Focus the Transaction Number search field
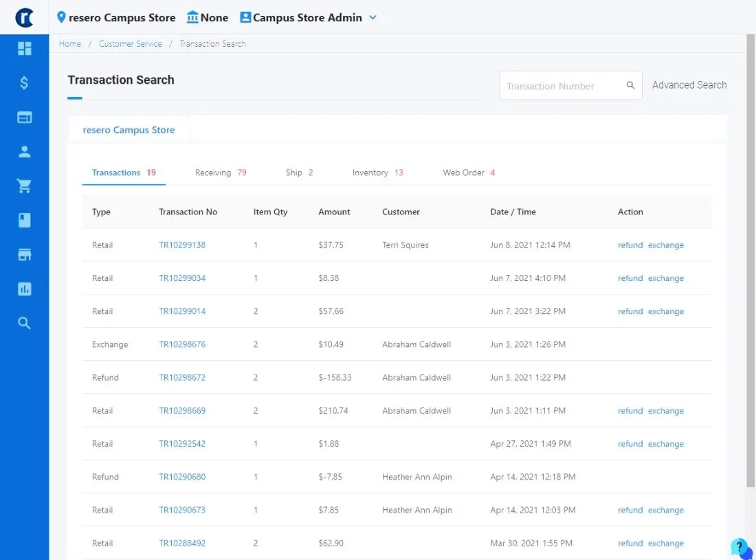The height and width of the screenshot is (560, 756). tap(570, 85)
